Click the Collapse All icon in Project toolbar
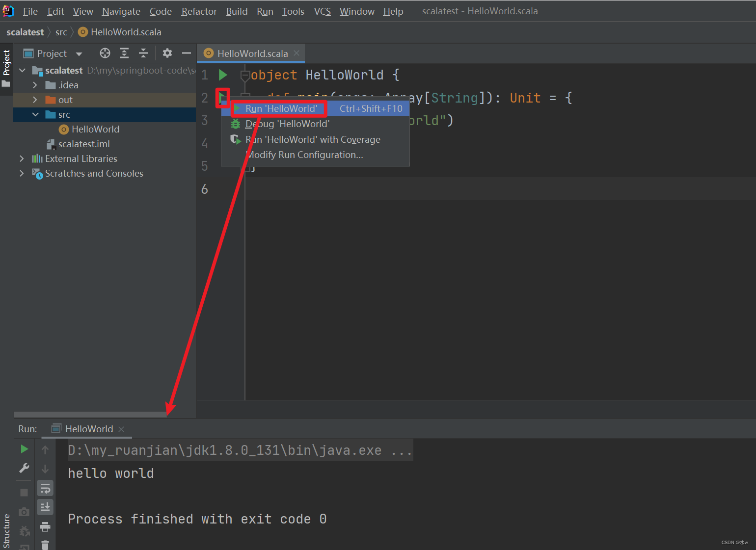The height and width of the screenshot is (550, 756). (x=143, y=53)
